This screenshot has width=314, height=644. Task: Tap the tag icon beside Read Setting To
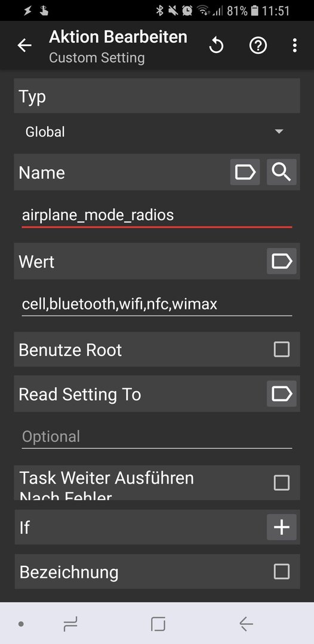282,394
